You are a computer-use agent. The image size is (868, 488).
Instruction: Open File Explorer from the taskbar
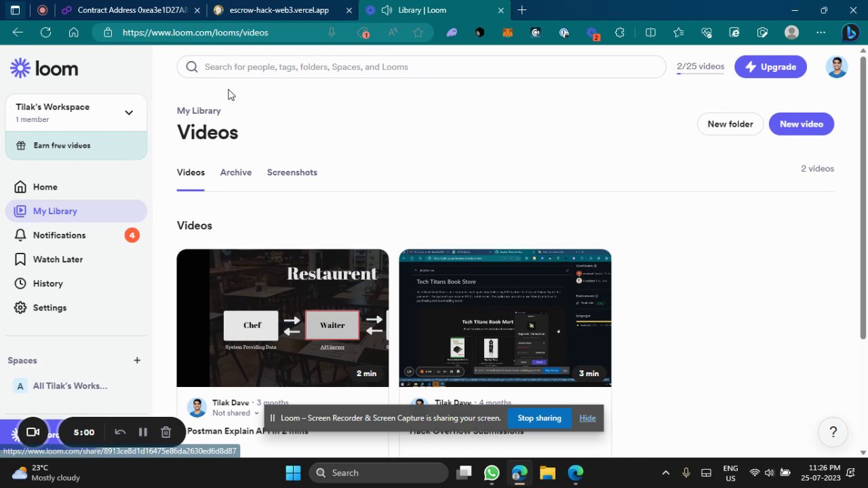click(x=547, y=473)
